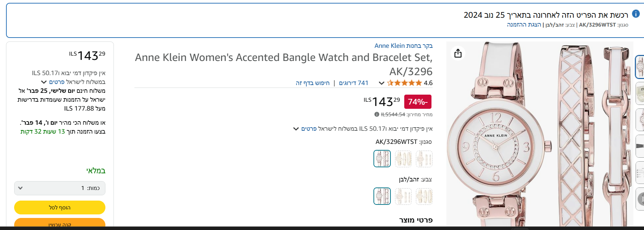Click the share icon on the product image

458,53
